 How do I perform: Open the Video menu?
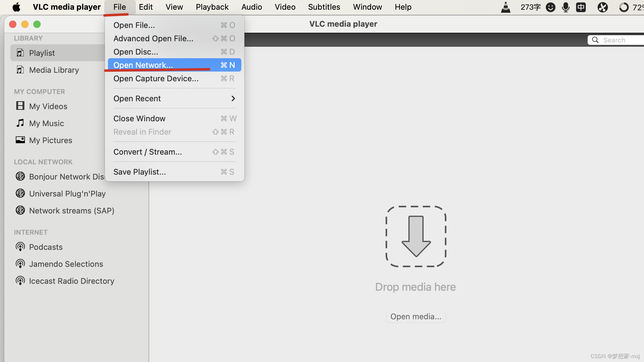(x=285, y=7)
